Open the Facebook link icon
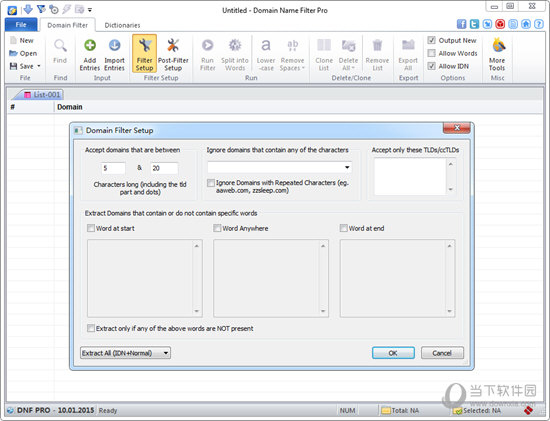The width and height of the screenshot is (550, 421). (461, 24)
